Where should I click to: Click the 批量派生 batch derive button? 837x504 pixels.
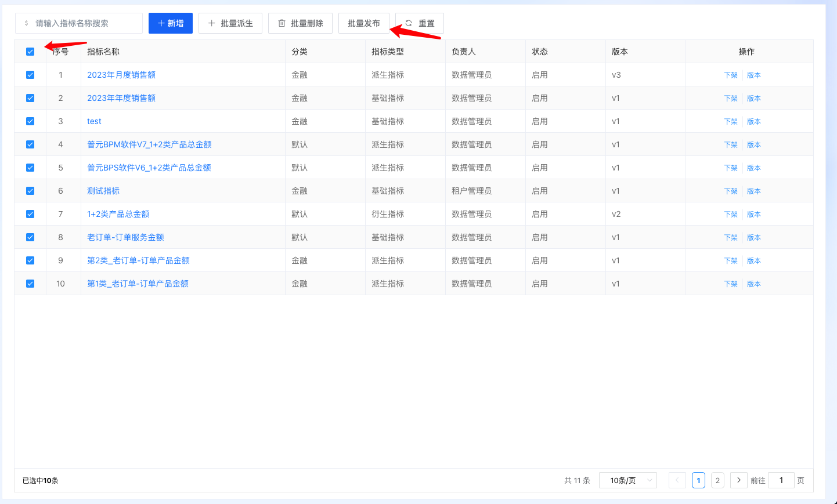tap(230, 23)
